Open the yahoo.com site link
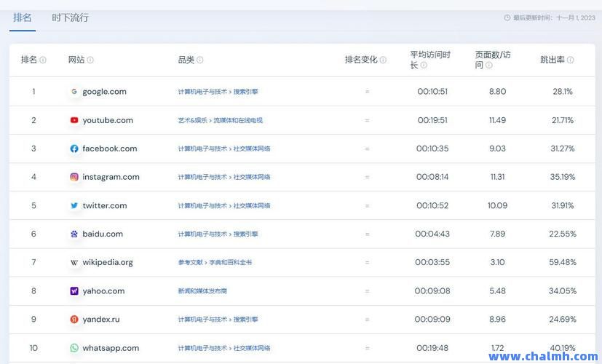Screen dimensions: 602x364 (x=103, y=291)
